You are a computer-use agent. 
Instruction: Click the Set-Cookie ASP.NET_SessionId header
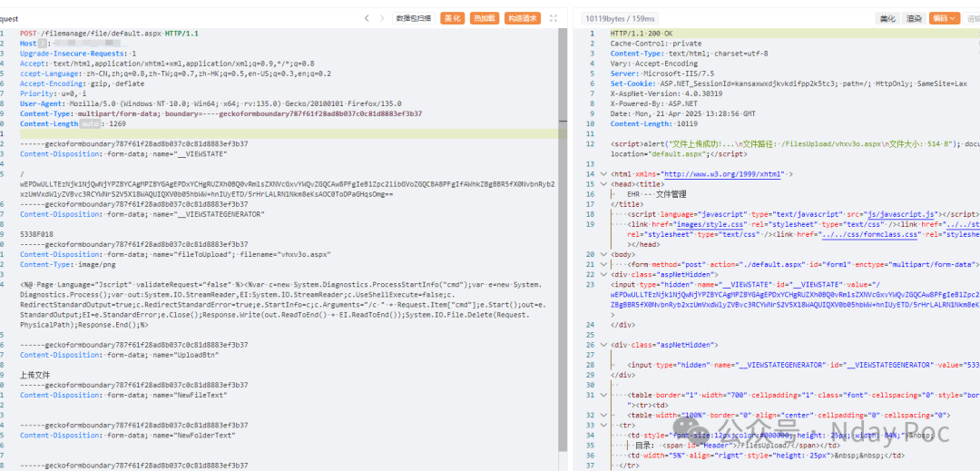click(789, 83)
